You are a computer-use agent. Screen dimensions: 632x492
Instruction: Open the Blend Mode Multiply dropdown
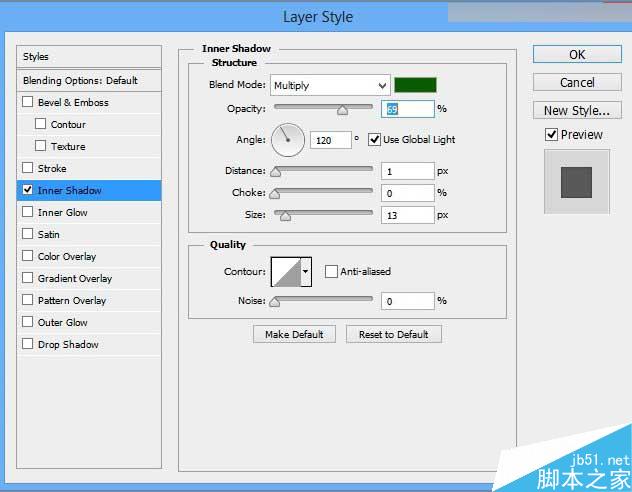[330, 85]
